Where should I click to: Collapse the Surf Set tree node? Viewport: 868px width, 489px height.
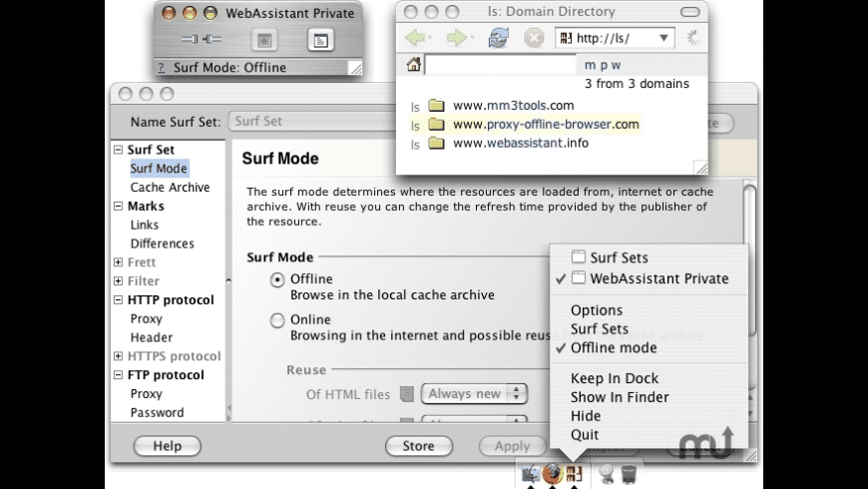click(x=118, y=150)
